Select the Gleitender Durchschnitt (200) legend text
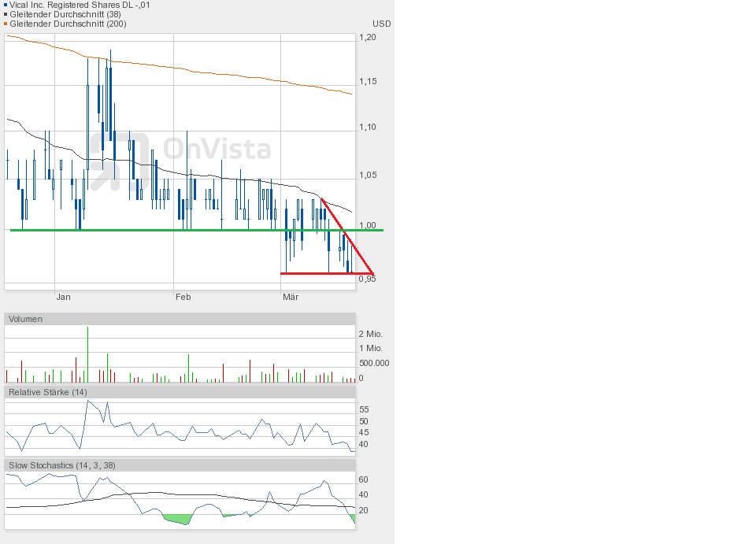Screen dimensions: 756x544 [x=68, y=24]
